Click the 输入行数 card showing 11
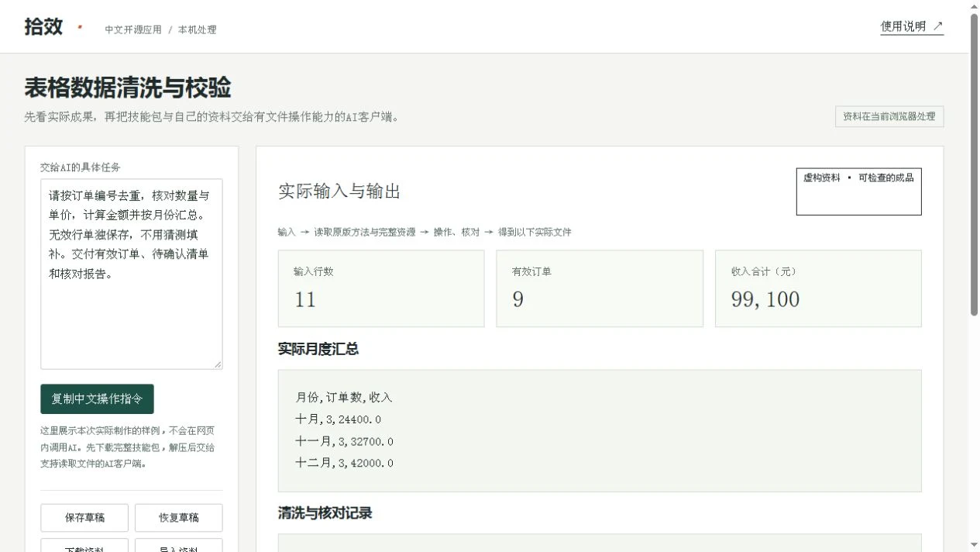Screen dimensions: 980x552 pos(381,288)
